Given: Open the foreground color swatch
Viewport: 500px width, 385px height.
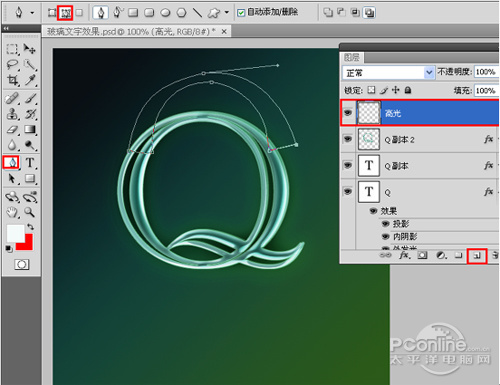Looking at the screenshot, I should pyautogui.click(x=15, y=233).
